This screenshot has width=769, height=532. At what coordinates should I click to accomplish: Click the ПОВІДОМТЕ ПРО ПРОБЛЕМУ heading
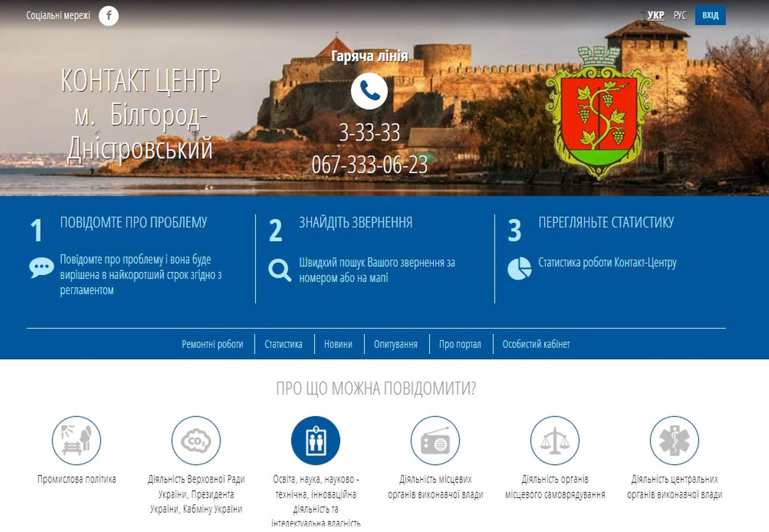[133, 222]
